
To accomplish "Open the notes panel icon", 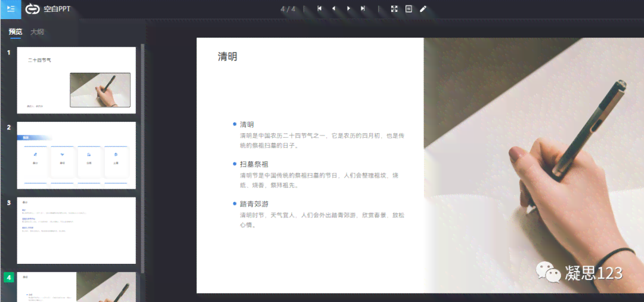I will click(408, 8).
